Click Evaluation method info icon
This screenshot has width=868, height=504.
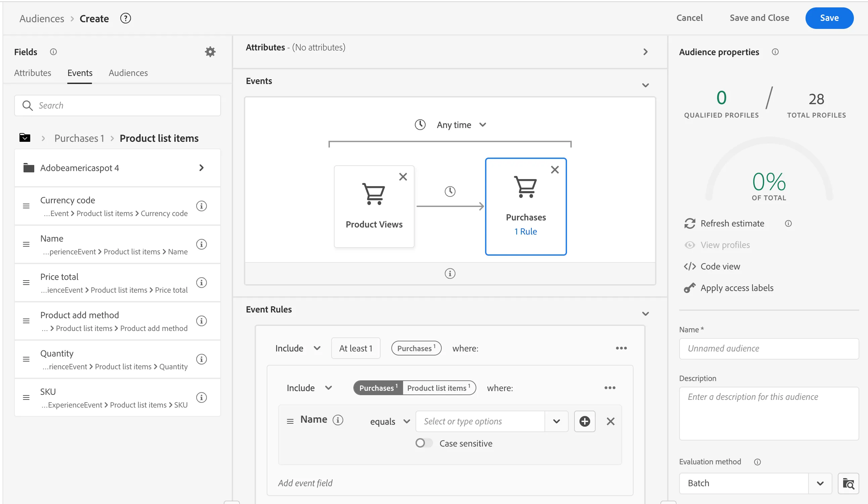click(757, 462)
